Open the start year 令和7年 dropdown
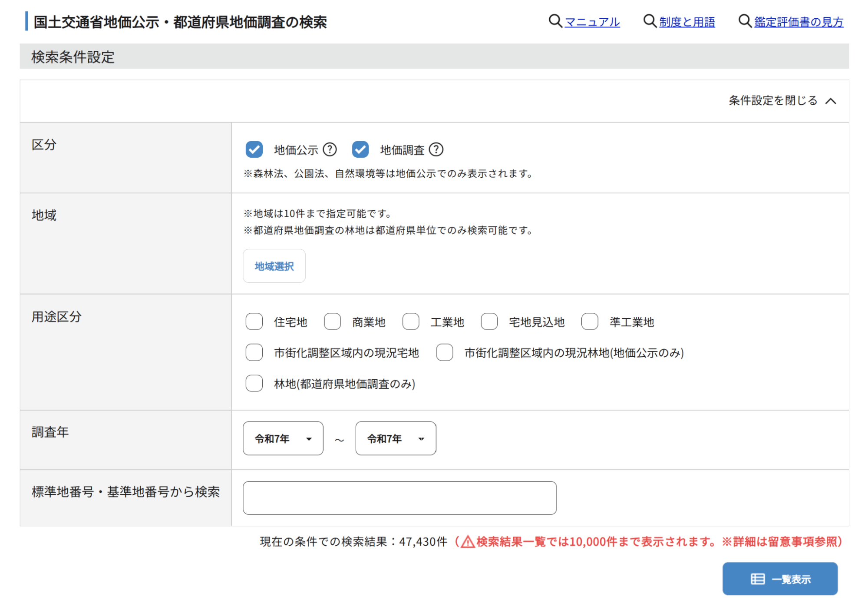Viewport: 868px width, 600px height. (x=283, y=438)
